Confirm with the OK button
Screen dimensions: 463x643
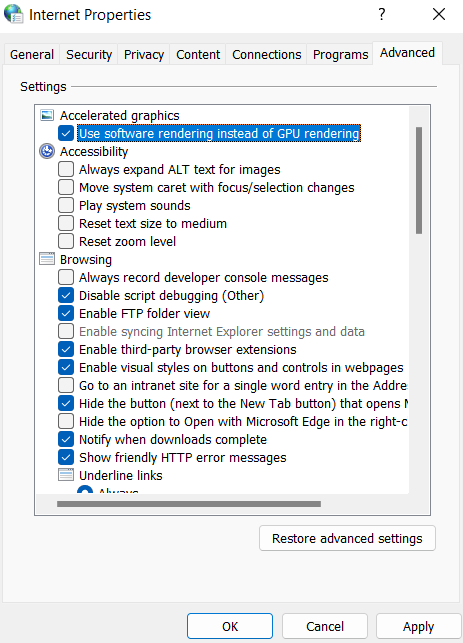tap(230, 626)
